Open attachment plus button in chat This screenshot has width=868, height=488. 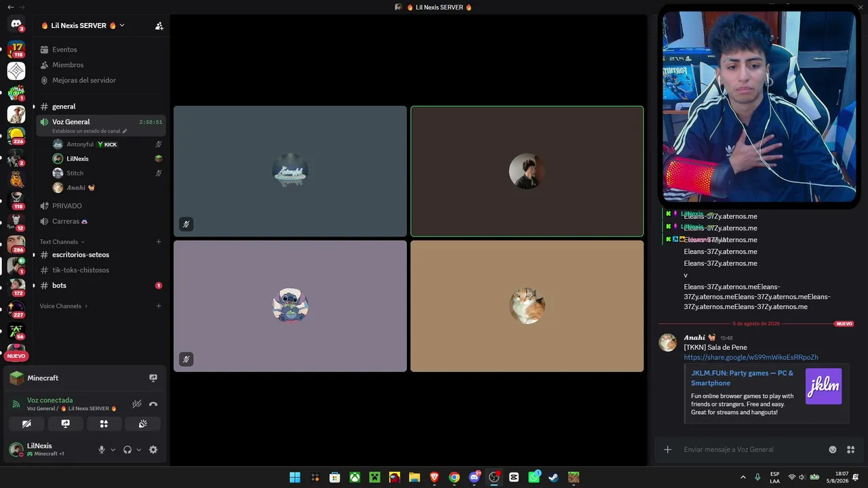668,449
